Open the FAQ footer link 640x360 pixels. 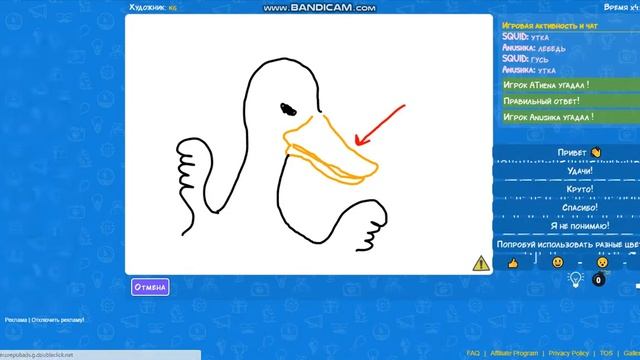click(x=473, y=353)
